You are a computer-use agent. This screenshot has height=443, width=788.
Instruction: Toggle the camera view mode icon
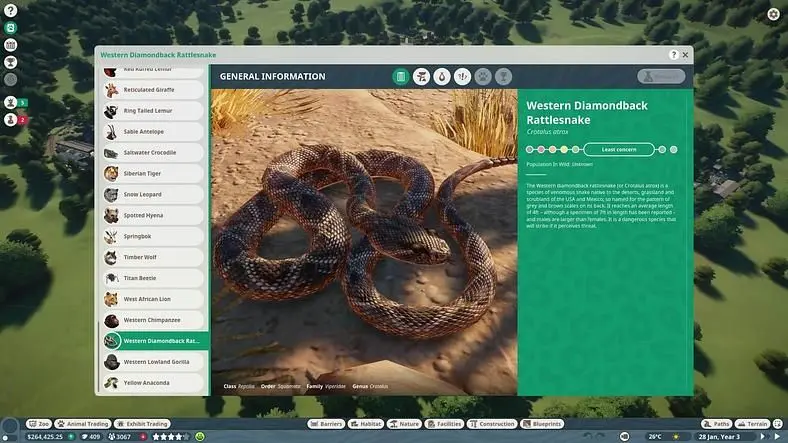(x=625, y=436)
